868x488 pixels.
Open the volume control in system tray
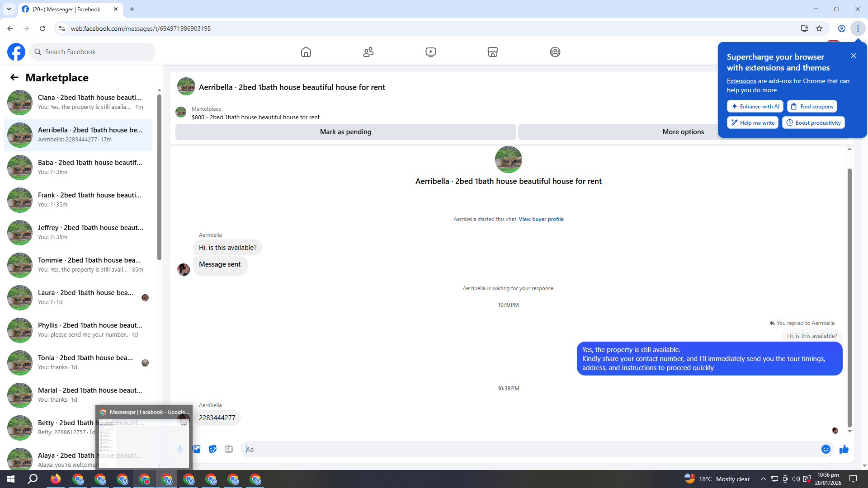(x=796, y=479)
